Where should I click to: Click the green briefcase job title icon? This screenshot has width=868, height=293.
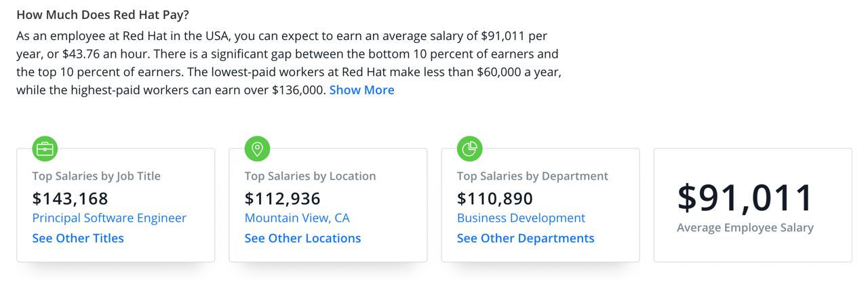(x=45, y=149)
